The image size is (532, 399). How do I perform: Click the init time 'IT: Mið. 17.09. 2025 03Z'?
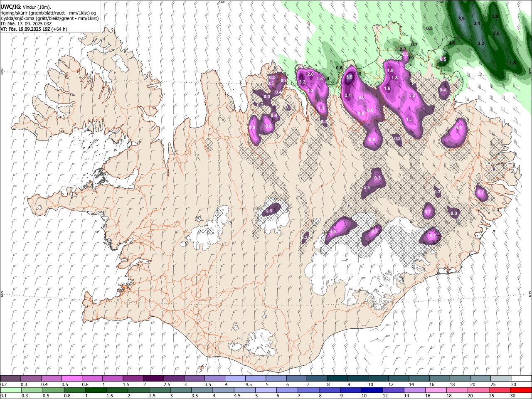click(x=26, y=24)
